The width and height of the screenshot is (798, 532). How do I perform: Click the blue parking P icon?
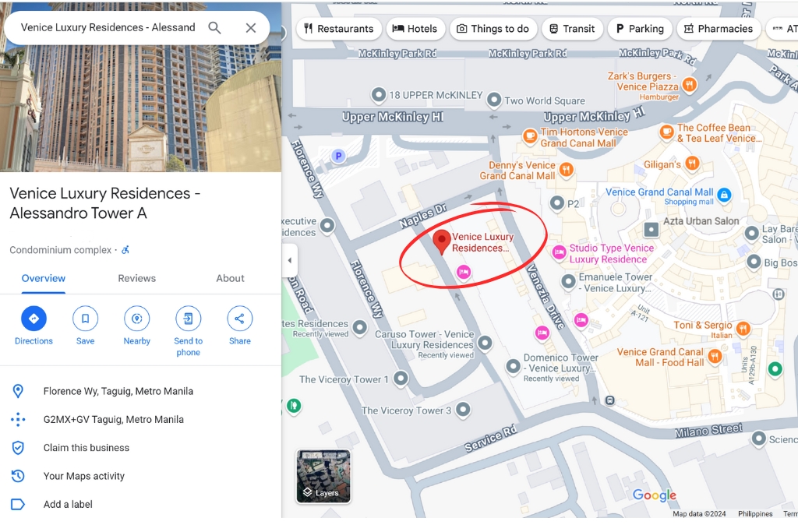(338, 156)
